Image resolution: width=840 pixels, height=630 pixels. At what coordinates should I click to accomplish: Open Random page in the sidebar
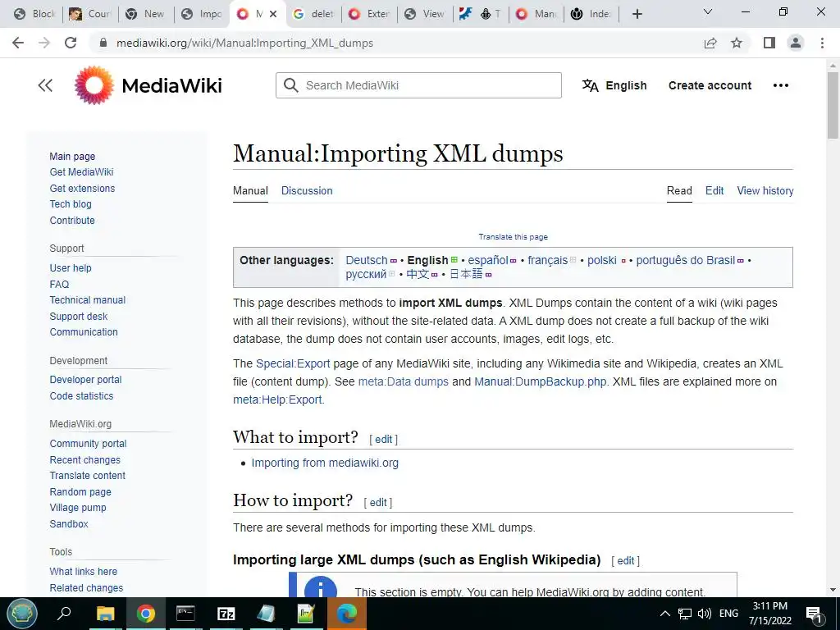(80, 492)
